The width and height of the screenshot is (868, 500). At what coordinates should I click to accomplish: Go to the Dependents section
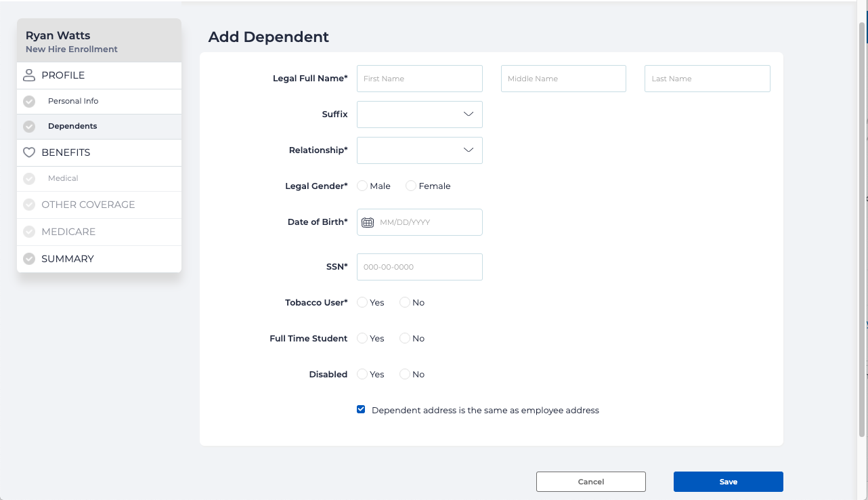click(72, 126)
